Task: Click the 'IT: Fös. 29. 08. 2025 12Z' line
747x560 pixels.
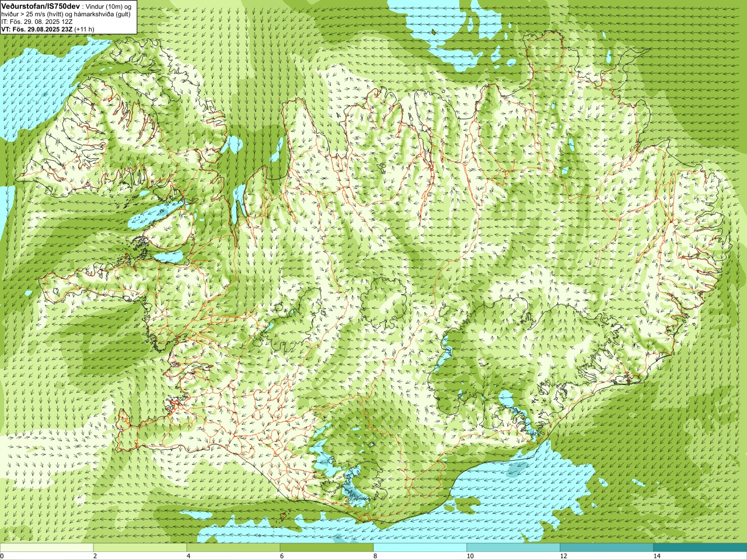Action: [x=37, y=22]
